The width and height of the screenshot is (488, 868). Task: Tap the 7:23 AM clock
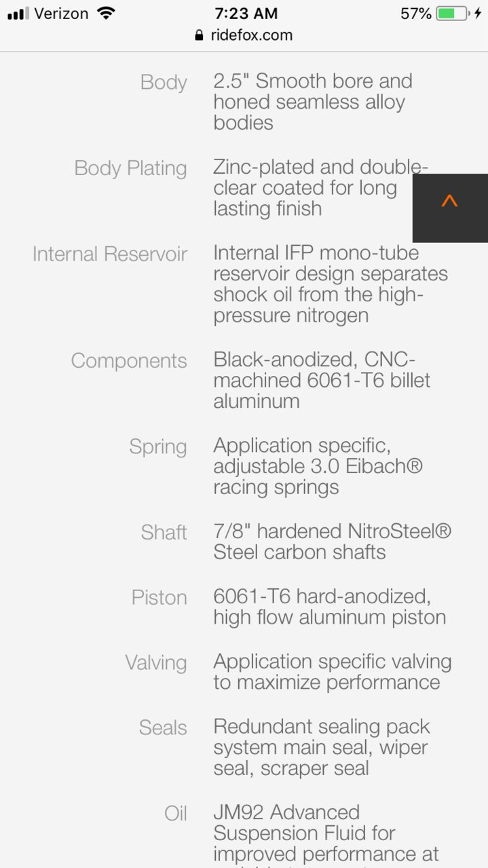246,13
